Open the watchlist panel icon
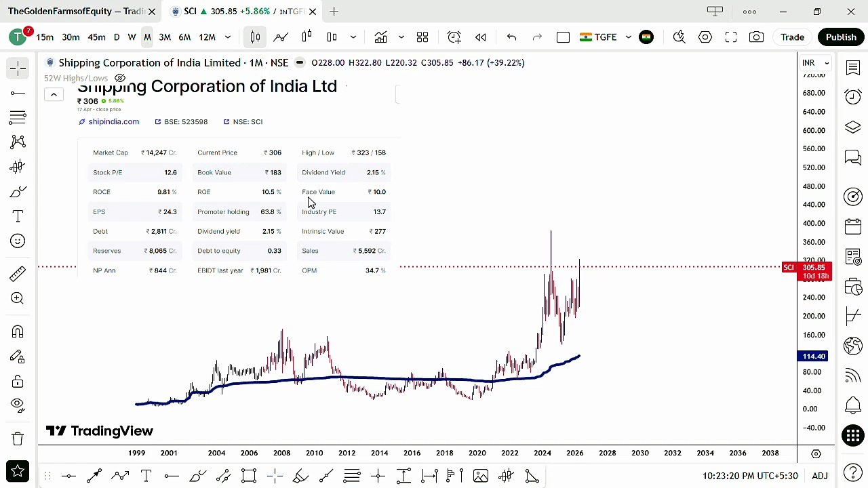Image resolution: width=868 pixels, height=488 pixels. (853, 67)
